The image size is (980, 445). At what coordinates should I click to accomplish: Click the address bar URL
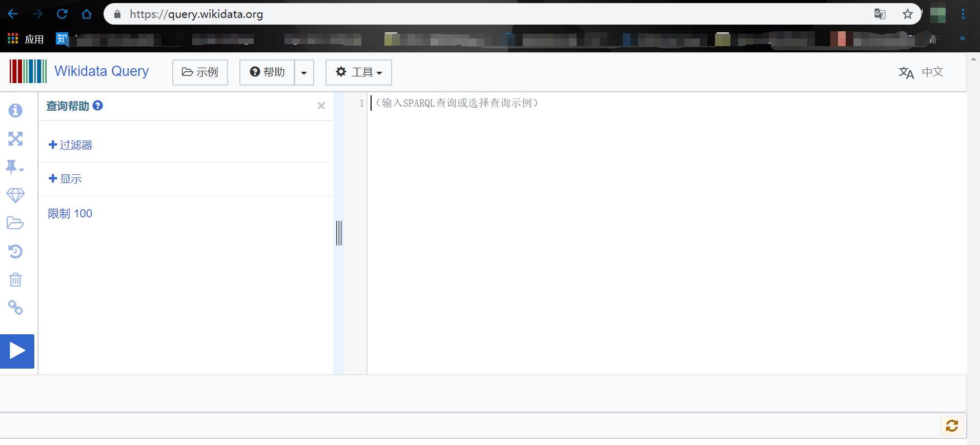[x=196, y=14]
